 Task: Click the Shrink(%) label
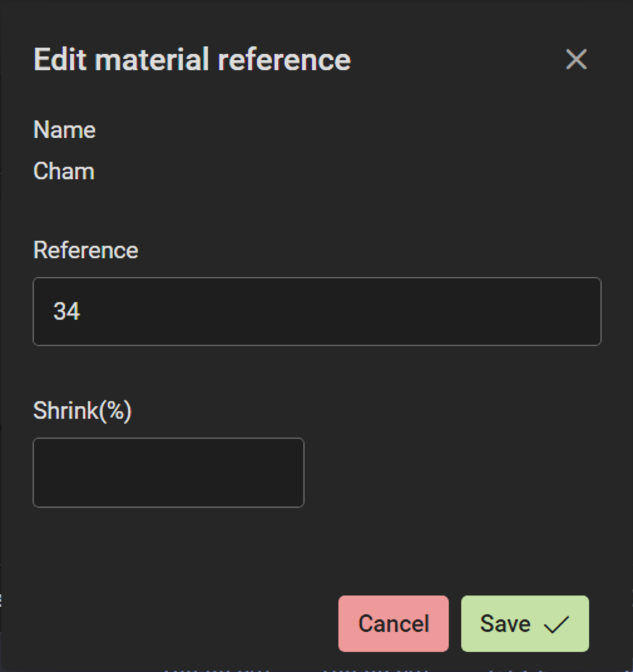click(82, 411)
